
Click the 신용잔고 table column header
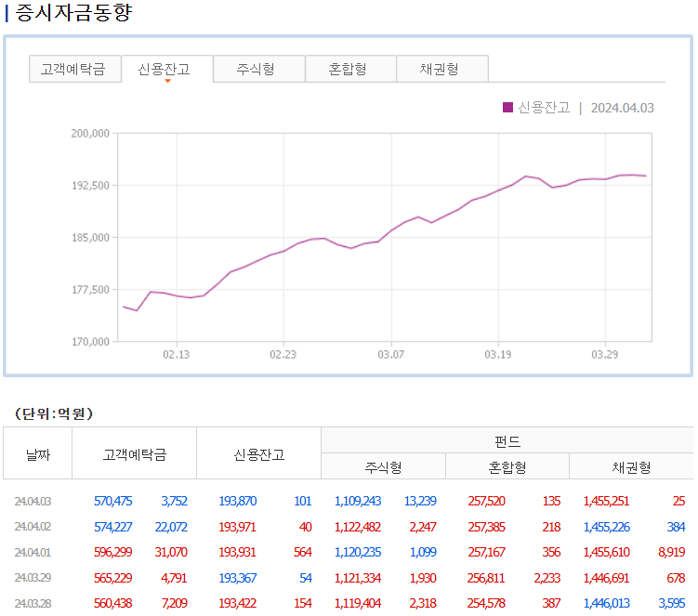click(259, 454)
